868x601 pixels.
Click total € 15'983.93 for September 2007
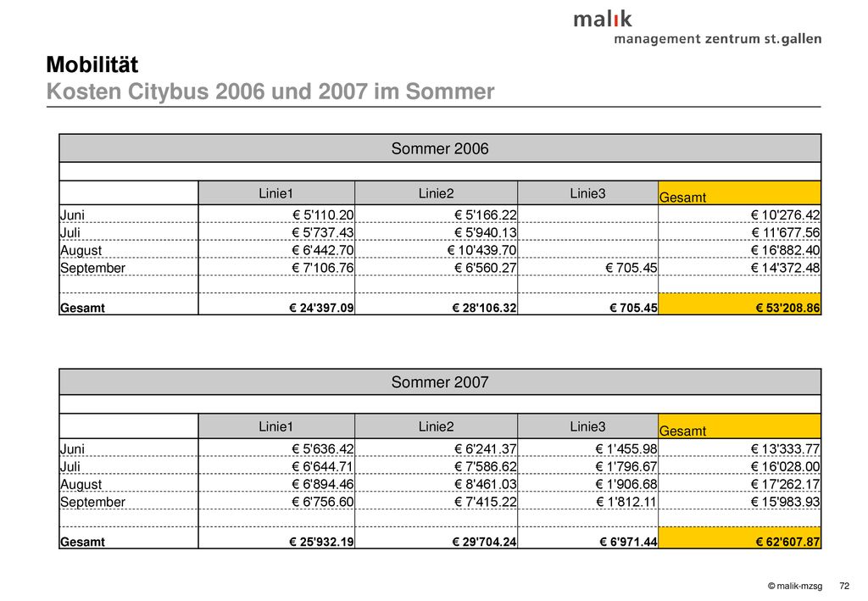(786, 502)
